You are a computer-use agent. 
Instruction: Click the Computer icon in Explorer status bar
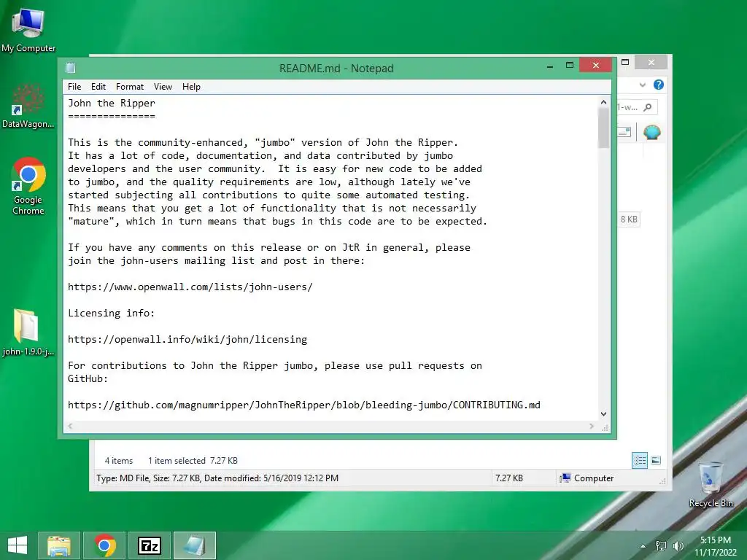click(x=565, y=478)
